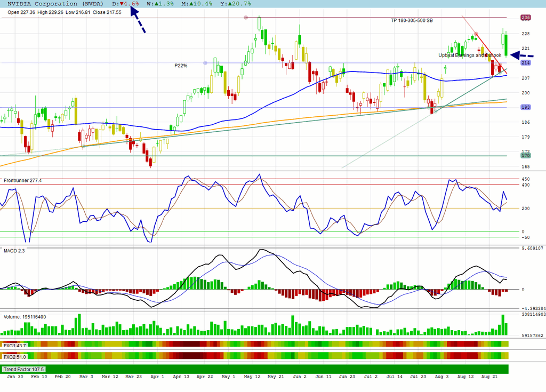
Task: Select the yearly change Y:▲20.7% value
Action: [235, 4]
